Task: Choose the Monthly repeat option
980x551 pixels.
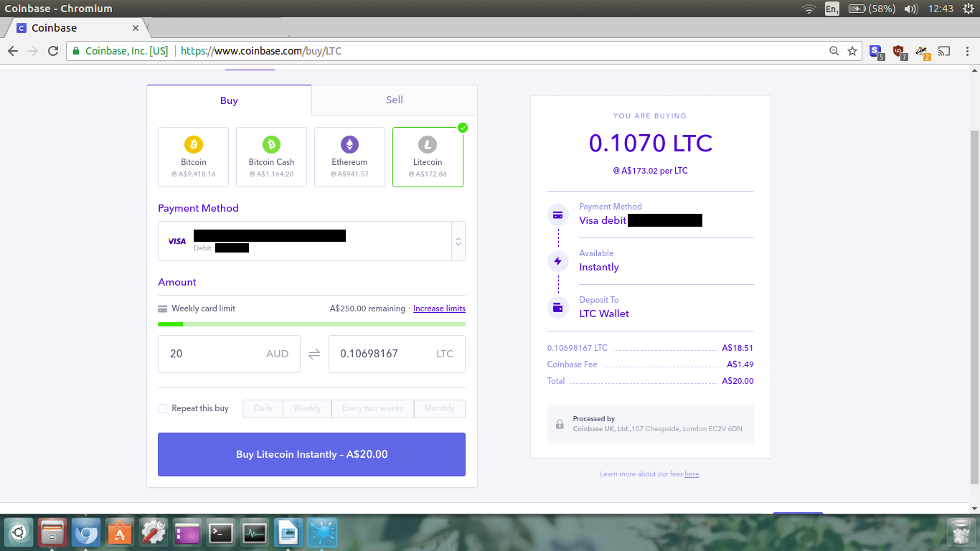Action: coord(440,408)
